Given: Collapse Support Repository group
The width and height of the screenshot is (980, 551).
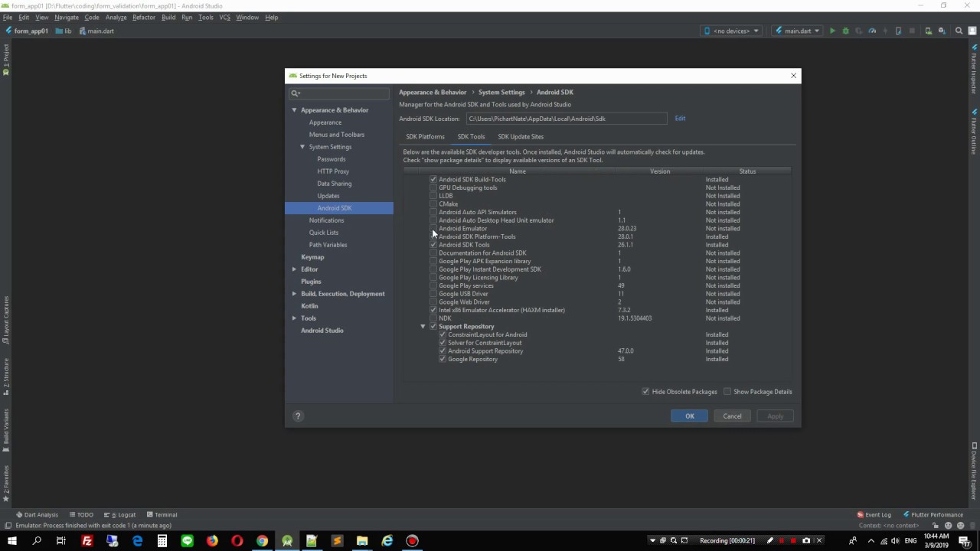Looking at the screenshot, I should 423,327.
